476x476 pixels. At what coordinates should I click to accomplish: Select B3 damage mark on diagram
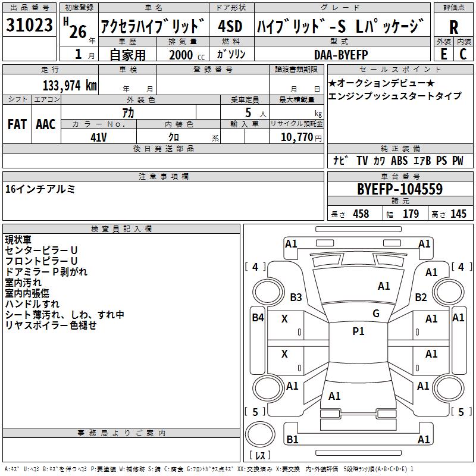[296, 297]
